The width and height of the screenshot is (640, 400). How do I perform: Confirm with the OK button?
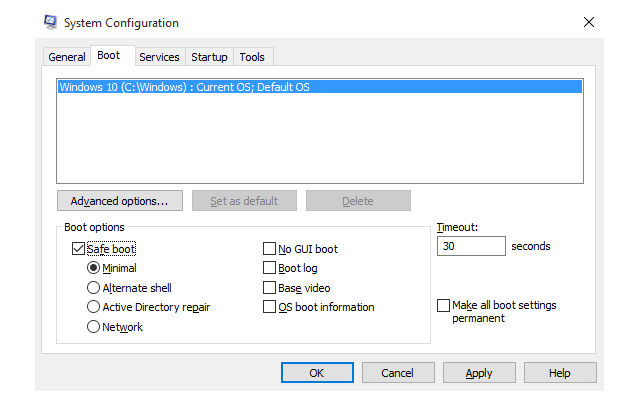tap(317, 373)
